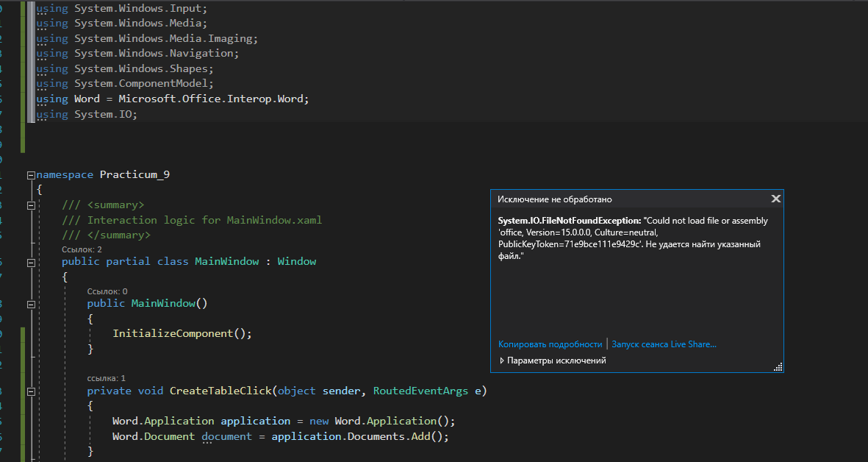The height and width of the screenshot is (462, 868).
Task: Open the 'Ссылок: 2' CodeLens above the class
Action: point(82,249)
